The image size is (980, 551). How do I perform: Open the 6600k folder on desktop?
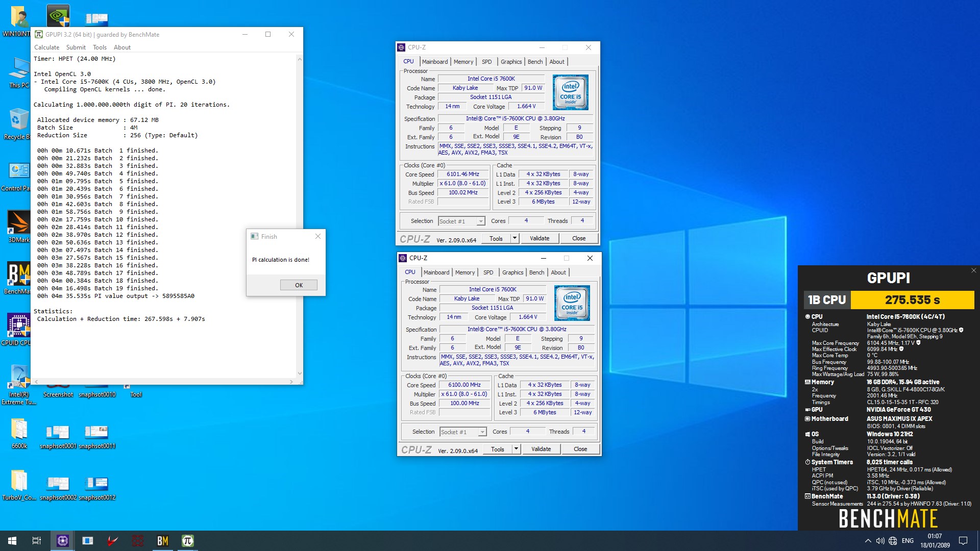point(19,434)
